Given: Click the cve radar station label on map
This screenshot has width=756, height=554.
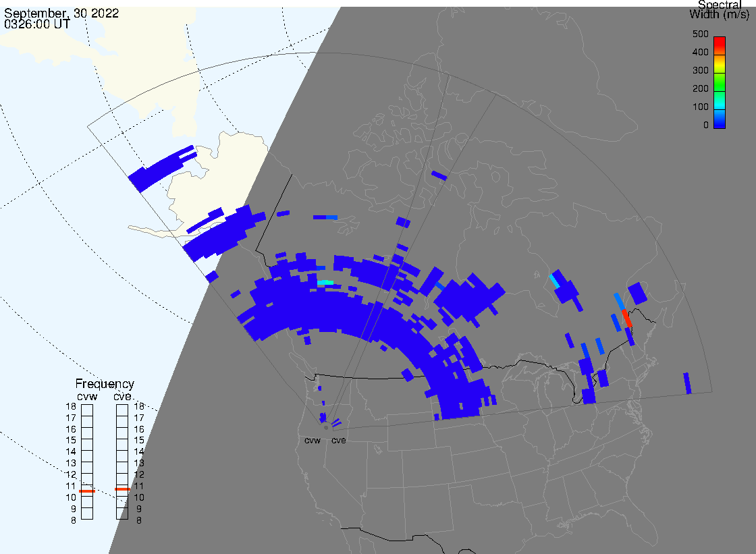Looking at the screenshot, I should point(338,440).
